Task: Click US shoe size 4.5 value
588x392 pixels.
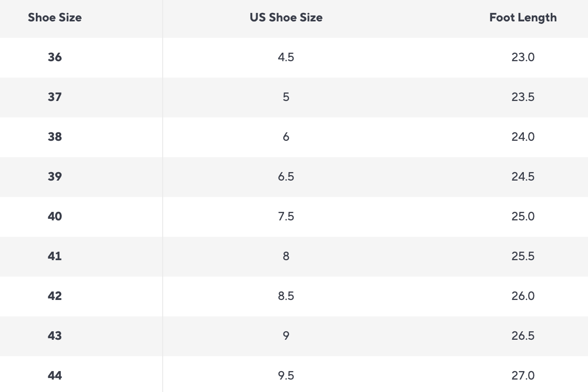Action: 286,57
